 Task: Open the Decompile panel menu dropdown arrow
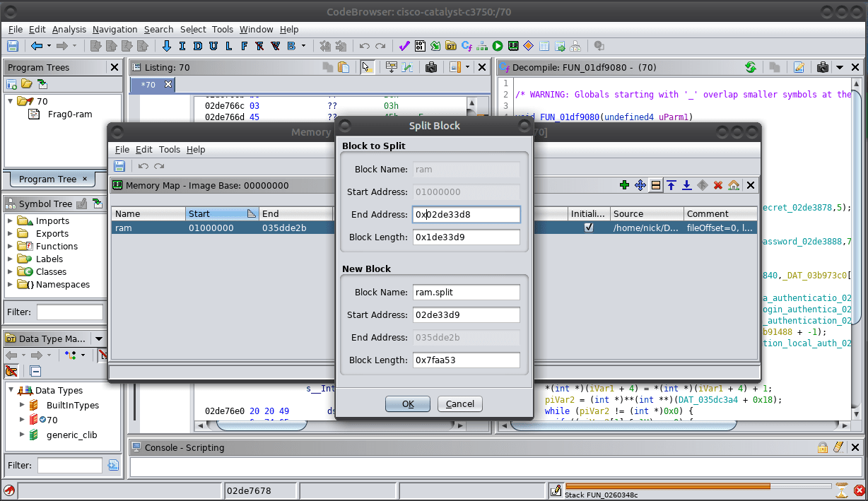point(840,67)
